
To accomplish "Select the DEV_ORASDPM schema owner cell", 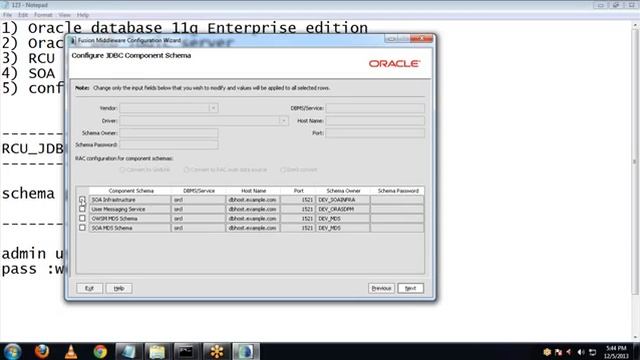I will point(343,209).
